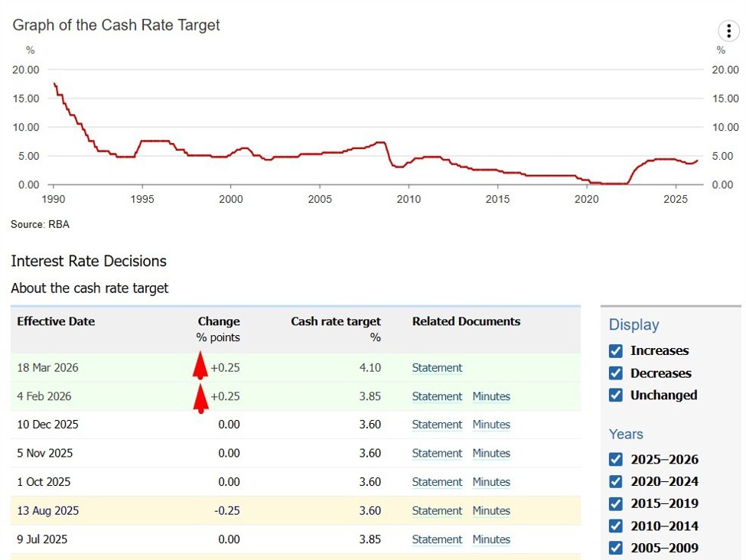The image size is (746, 560).
Task: Click the red arrow beside 18 Mar 2026
Action: click(x=200, y=365)
